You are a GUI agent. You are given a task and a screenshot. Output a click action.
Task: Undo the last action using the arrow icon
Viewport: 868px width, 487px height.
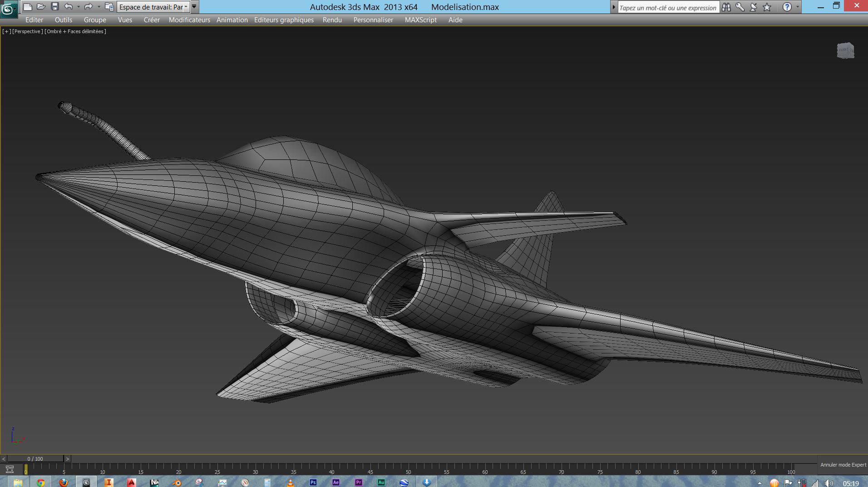point(68,7)
